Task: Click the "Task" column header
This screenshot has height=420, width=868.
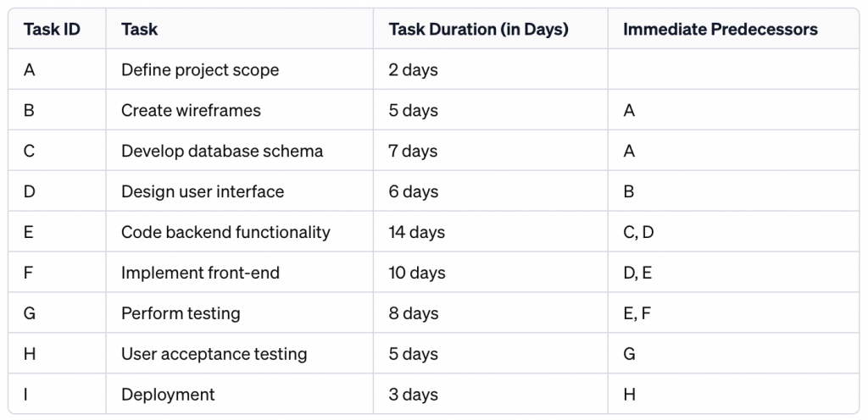Action: click(140, 30)
